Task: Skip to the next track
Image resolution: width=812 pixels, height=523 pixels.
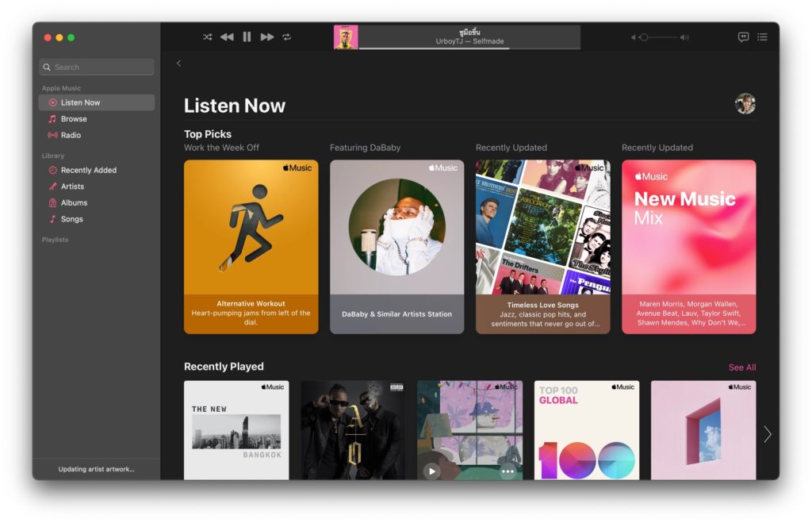Action: point(267,37)
